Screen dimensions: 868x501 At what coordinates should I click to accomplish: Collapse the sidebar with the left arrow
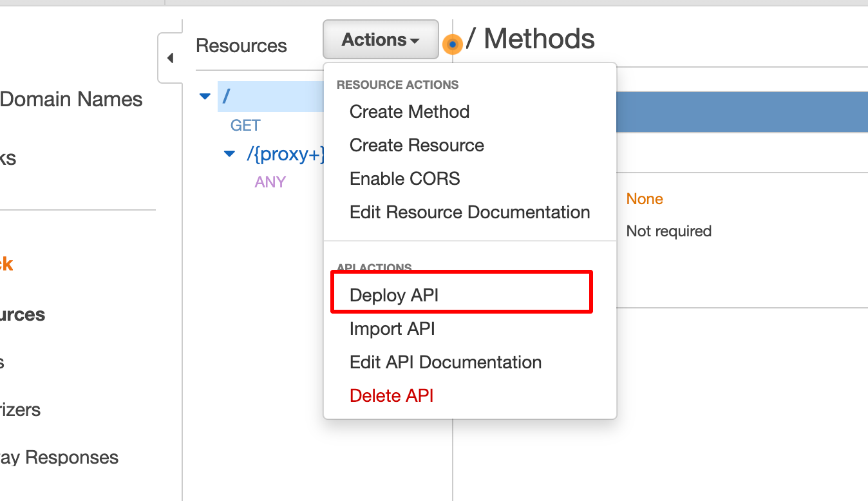coord(170,58)
